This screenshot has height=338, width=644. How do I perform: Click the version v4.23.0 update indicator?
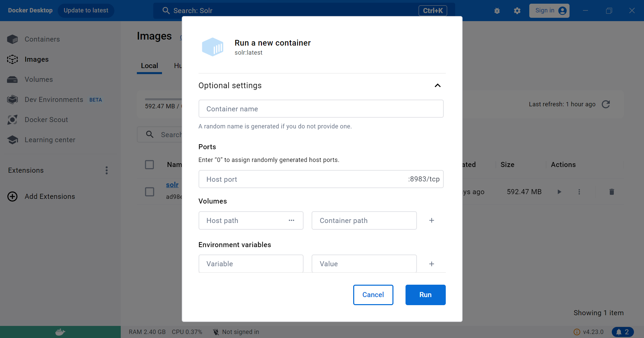point(589,332)
